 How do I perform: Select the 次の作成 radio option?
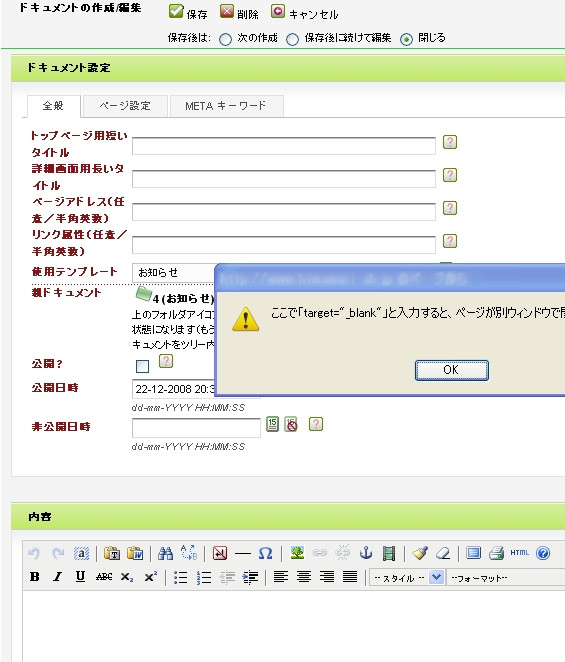[x=225, y=39]
